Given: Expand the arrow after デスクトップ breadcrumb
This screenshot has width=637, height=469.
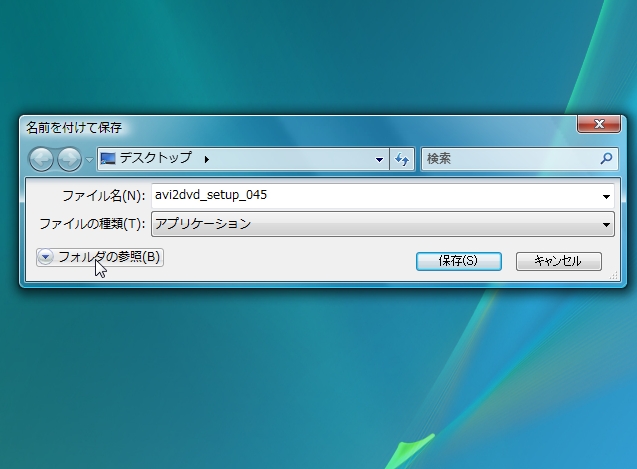Looking at the screenshot, I should (x=207, y=159).
